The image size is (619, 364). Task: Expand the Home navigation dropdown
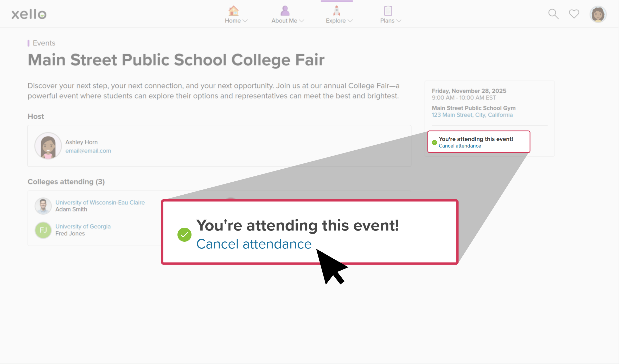(246, 21)
